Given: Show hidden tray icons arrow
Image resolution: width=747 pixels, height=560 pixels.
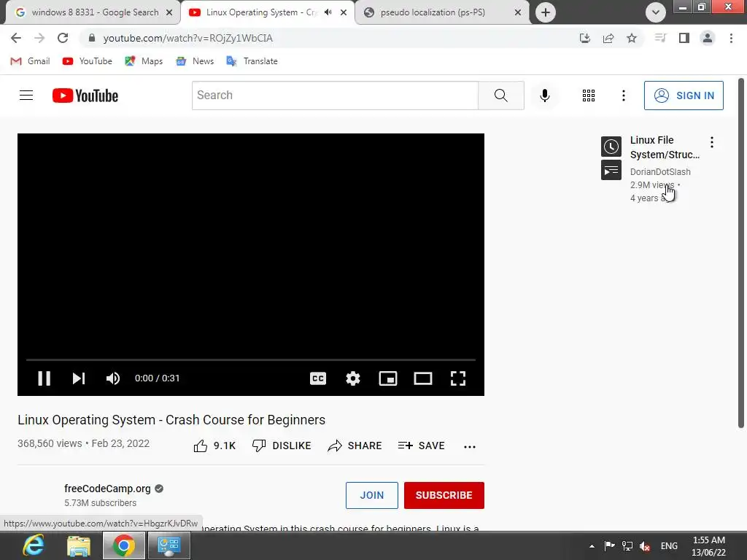Looking at the screenshot, I should click(592, 546).
